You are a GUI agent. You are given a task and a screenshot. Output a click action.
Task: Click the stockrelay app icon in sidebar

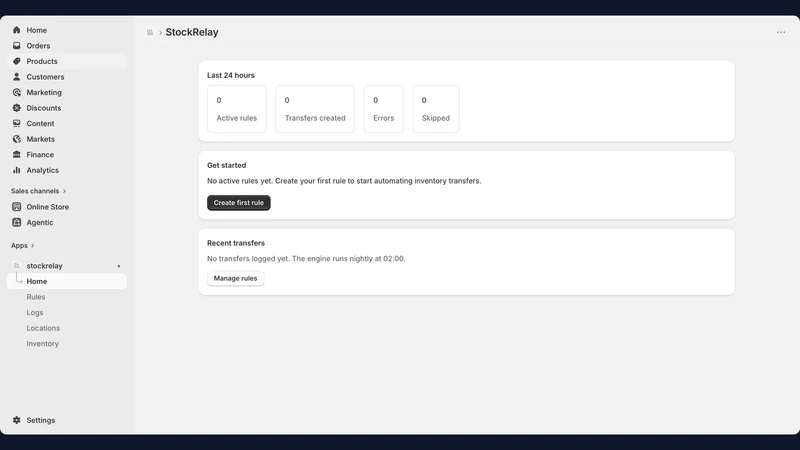tap(16, 266)
